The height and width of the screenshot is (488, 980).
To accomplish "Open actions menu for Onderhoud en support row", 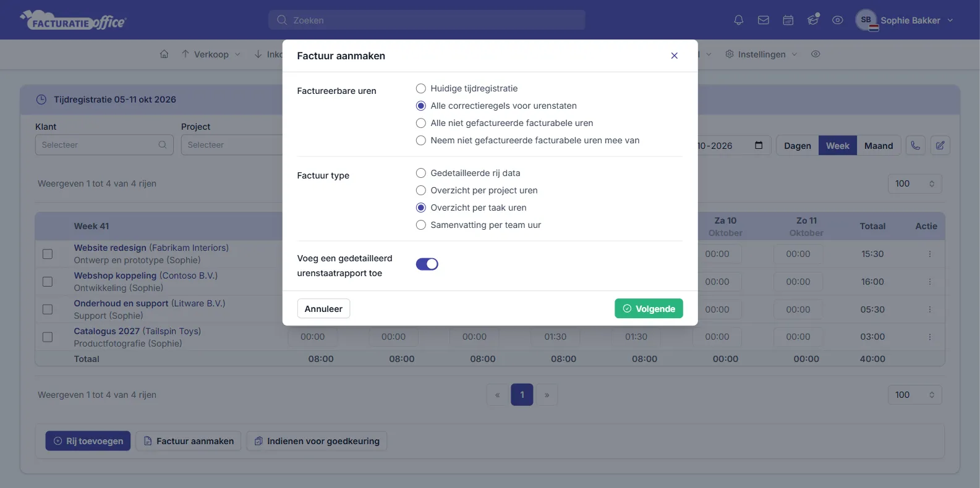I will point(929,309).
